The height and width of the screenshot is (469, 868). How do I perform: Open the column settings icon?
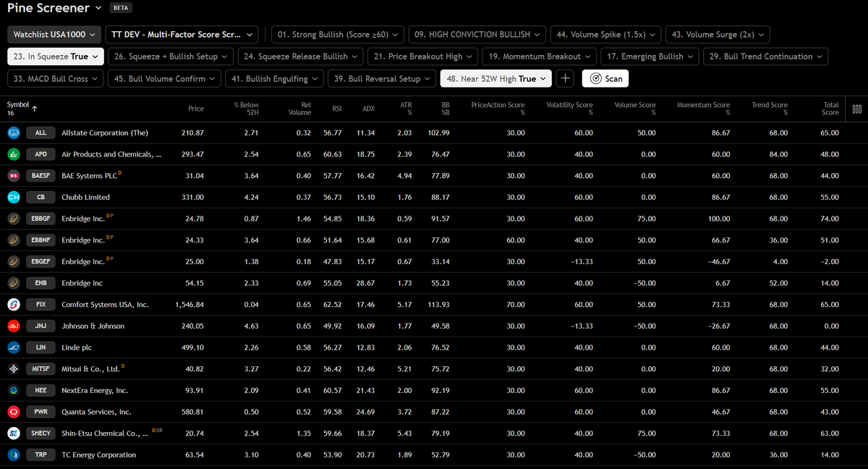857,109
